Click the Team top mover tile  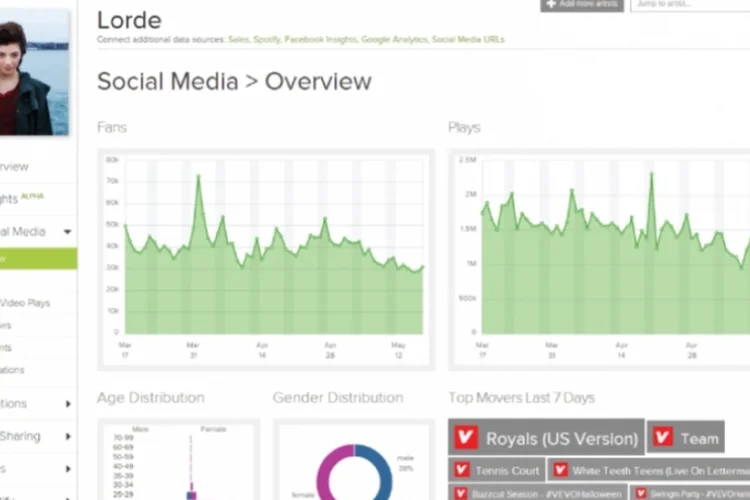click(686, 437)
